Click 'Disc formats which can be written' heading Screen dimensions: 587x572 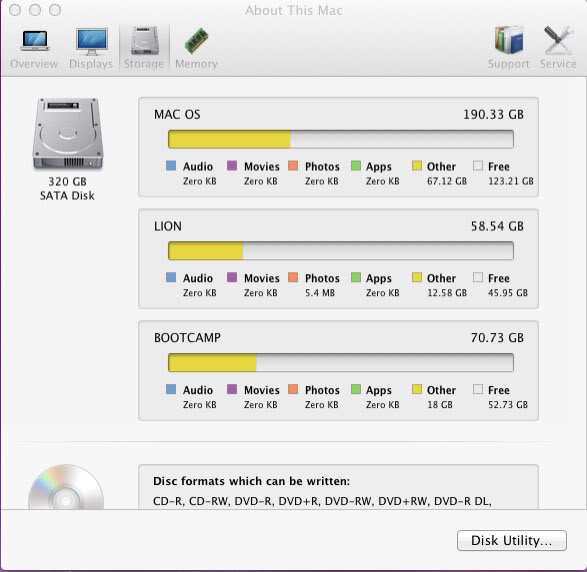pos(251,481)
